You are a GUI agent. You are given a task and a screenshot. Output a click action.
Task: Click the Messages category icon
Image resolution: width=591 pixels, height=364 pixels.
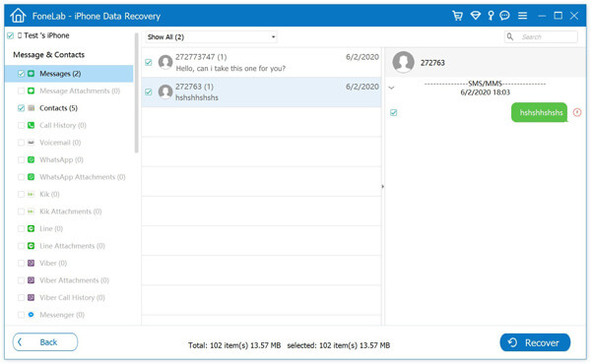click(x=31, y=74)
